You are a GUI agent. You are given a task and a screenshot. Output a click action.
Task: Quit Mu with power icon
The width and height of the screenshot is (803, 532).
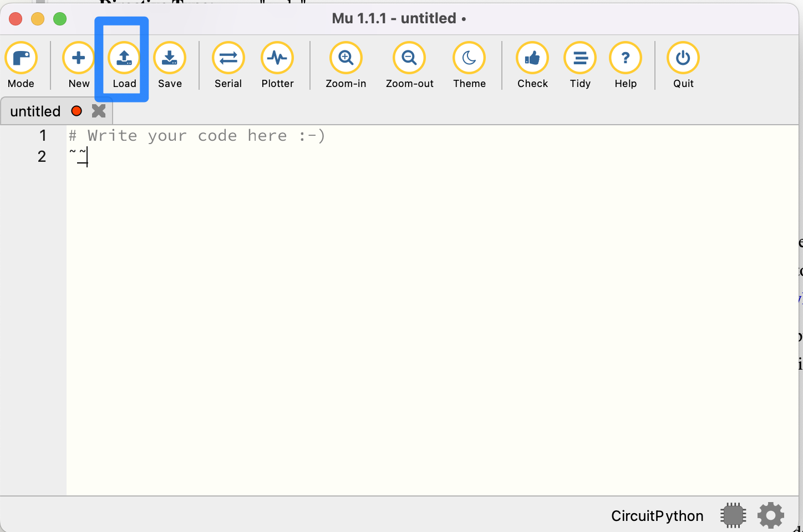click(683, 59)
